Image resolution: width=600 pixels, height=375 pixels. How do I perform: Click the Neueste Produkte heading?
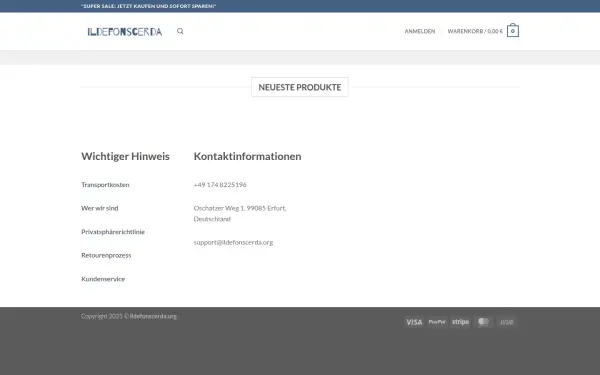pyautogui.click(x=300, y=87)
